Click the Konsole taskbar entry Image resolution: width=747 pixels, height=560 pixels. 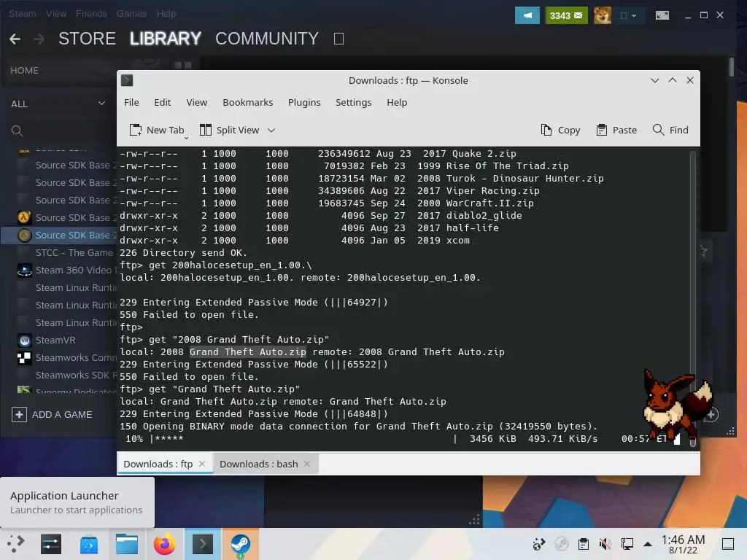pos(203,544)
